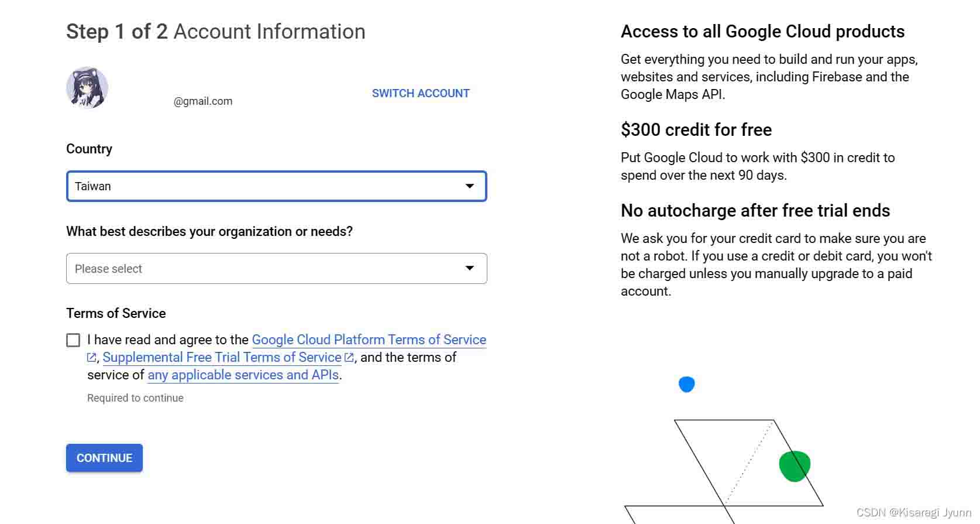This screenshot has height=524, width=980.
Task: Click external-link icon after Platform Terms of Service
Action: [92, 357]
